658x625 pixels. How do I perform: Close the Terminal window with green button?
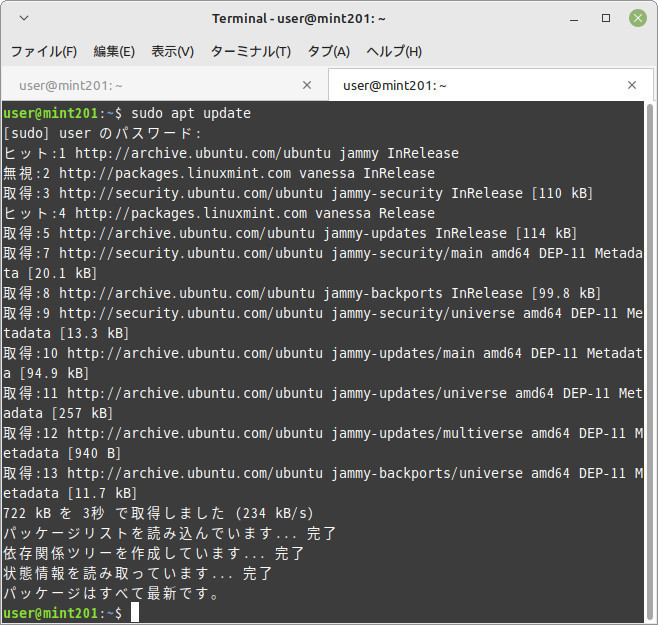(x=638, y=18)
